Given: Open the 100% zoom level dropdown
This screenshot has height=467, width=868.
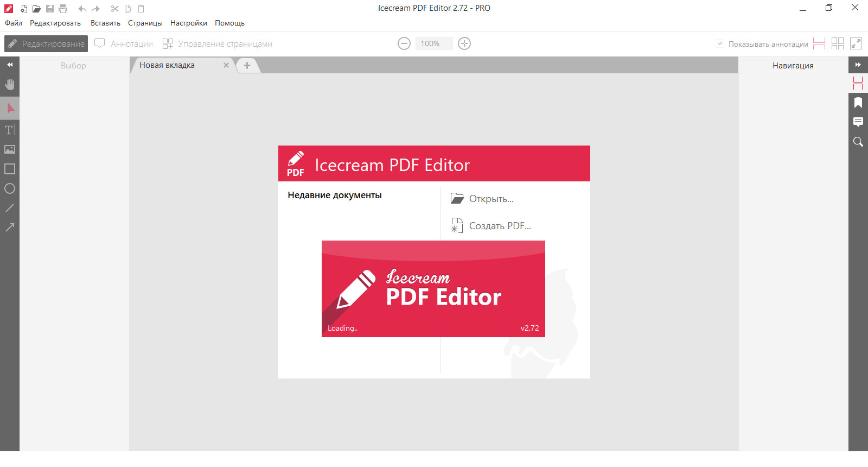Looking at the screenshot, I should (x=434, y=43).
